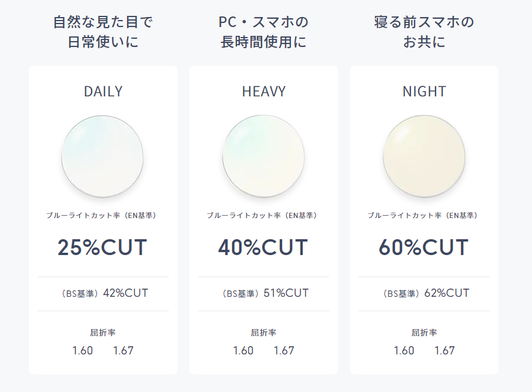
Task: Click the 25%CUT text
Action: click(x=102, y=247)
